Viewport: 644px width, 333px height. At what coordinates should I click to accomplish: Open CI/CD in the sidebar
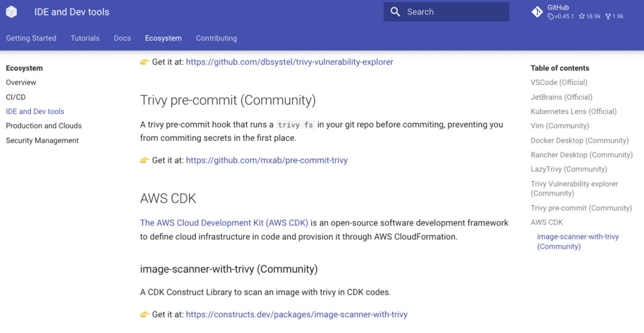pyautogui.click(x=16, y=97)
